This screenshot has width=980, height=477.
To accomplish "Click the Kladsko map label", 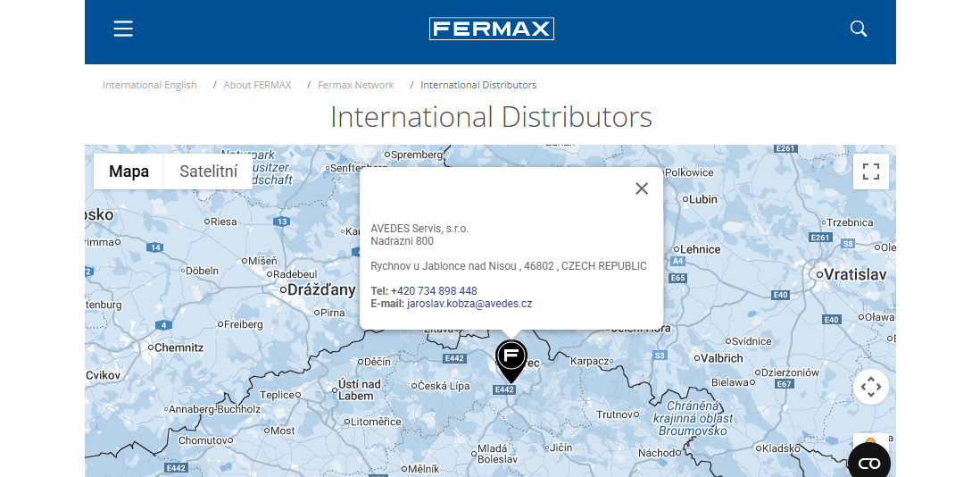I will pyautogui.click(x=781, y=448).
